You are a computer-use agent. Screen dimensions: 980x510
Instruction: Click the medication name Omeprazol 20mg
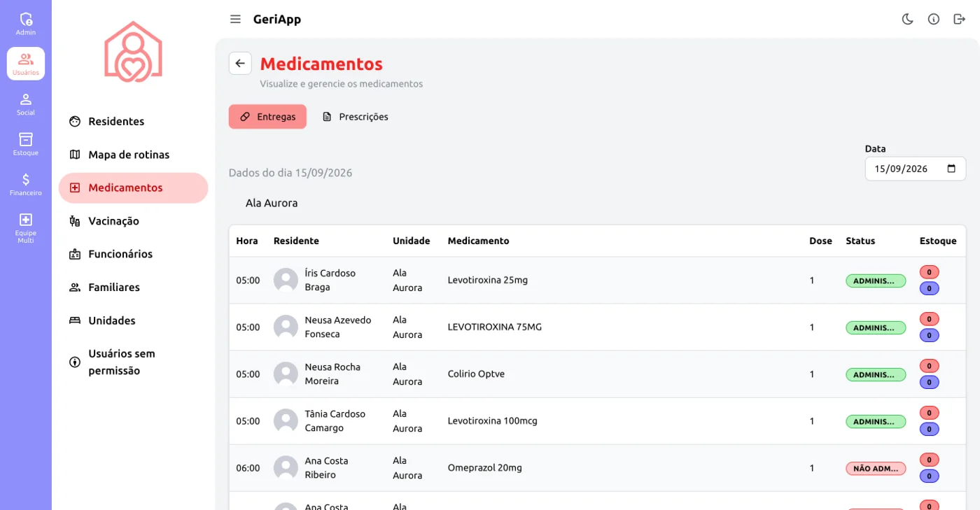tap(485, 468)
